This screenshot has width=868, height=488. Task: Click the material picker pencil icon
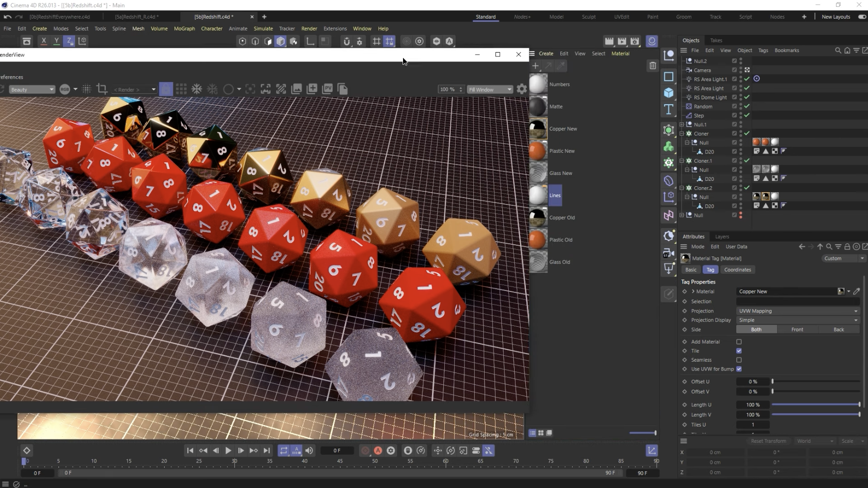click(857, 291)
